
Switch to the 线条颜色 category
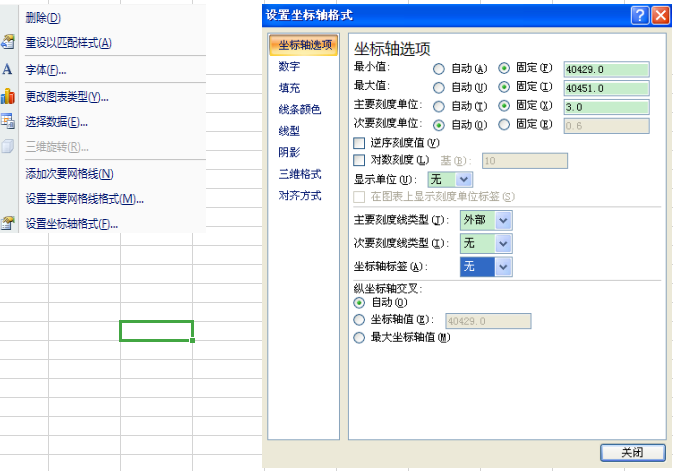[x=300, y=109]
